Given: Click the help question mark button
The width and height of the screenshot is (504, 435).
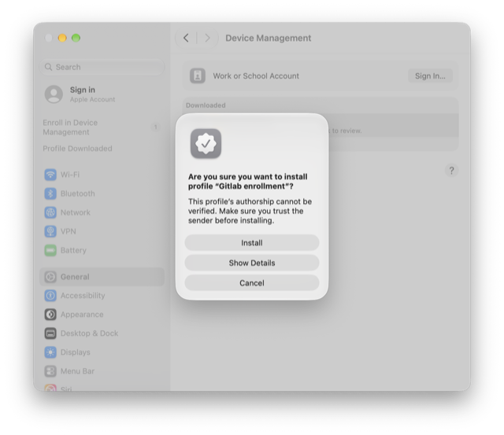Looking at the screenshot, I should pyautogui.click(x=451, y=171).
